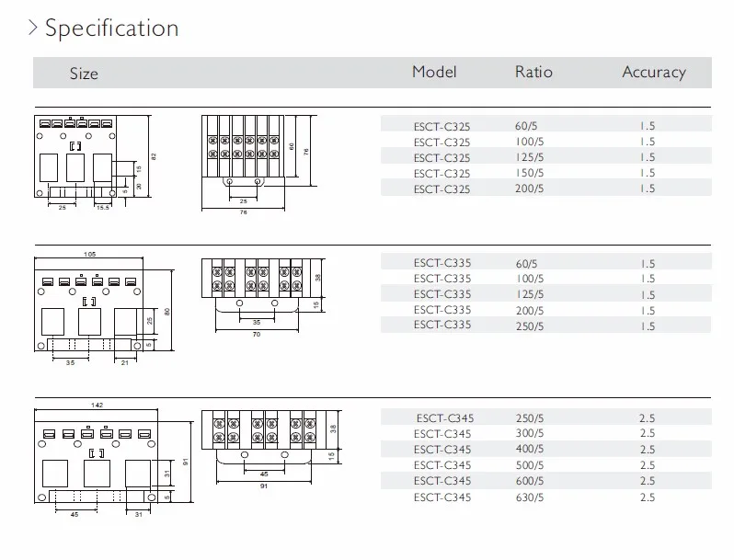Select ESCT-C335 model in the 200/5 row
This screenshot has height=560, width=734.
click(442, 310)
